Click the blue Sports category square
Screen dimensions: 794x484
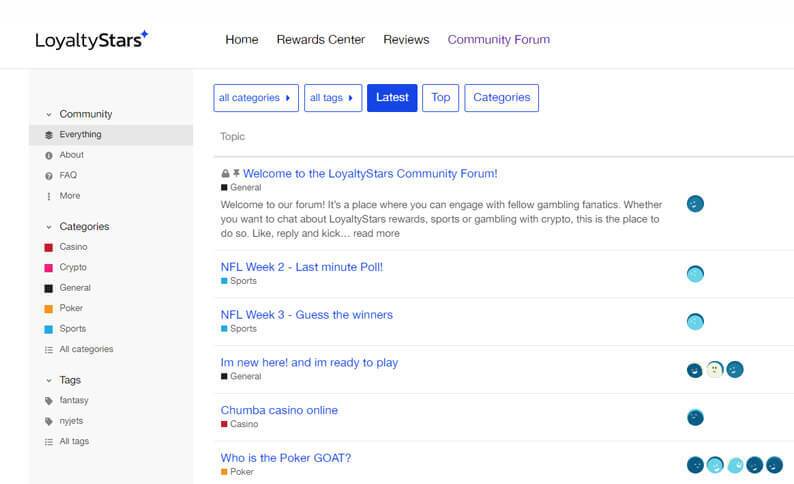[x=49, y=330]
